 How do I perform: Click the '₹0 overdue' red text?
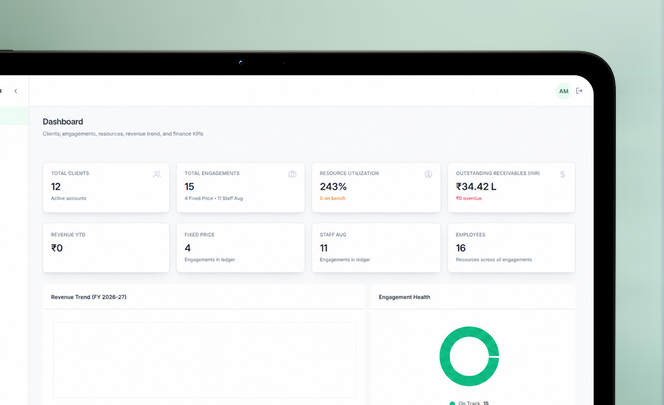pos(468,198)
